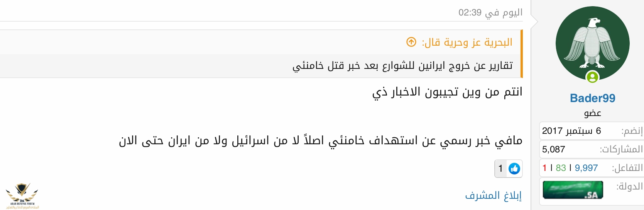Click the Saudi Arabia flag badge
The image size is (644, 210).
pos(573,190)
